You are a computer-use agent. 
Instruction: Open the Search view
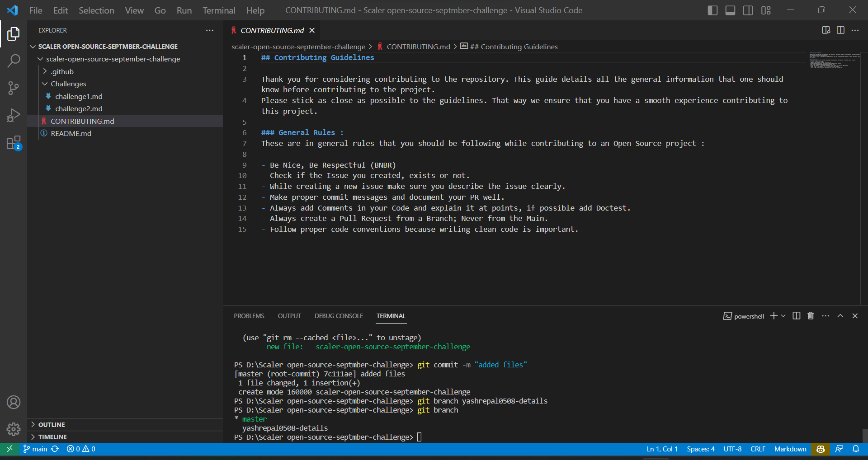14,60
